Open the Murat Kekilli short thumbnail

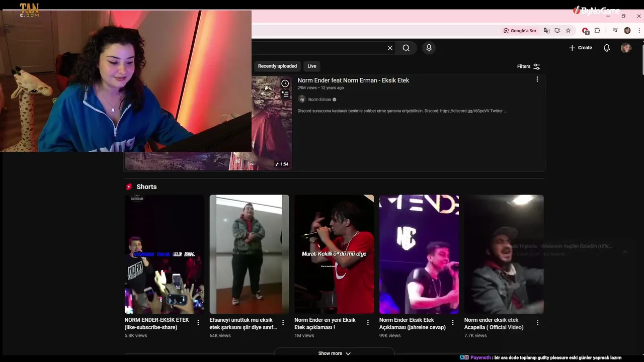click(334, 254)
